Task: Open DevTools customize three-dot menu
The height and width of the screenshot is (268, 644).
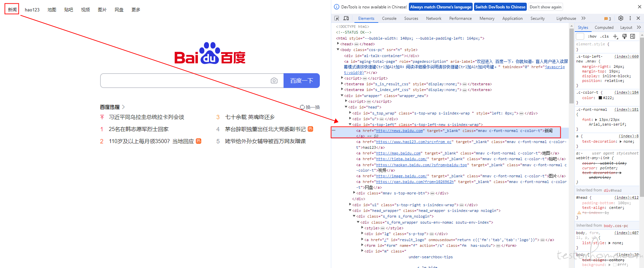Action: click(630, 18)
